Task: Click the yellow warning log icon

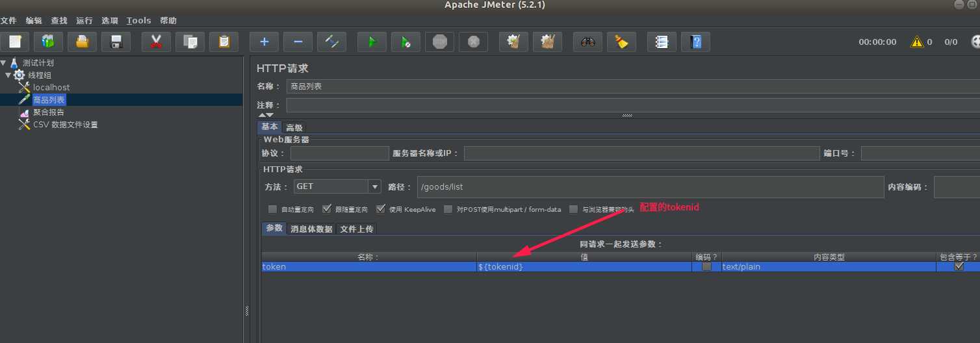Action: [917, 42]
